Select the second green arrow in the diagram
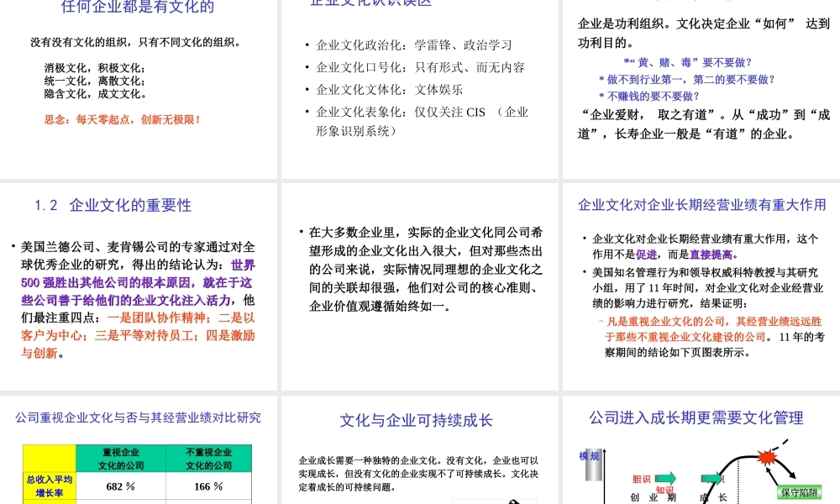This screenshot has height=504, width=840. pyautogui.click(x=711, y=477)
